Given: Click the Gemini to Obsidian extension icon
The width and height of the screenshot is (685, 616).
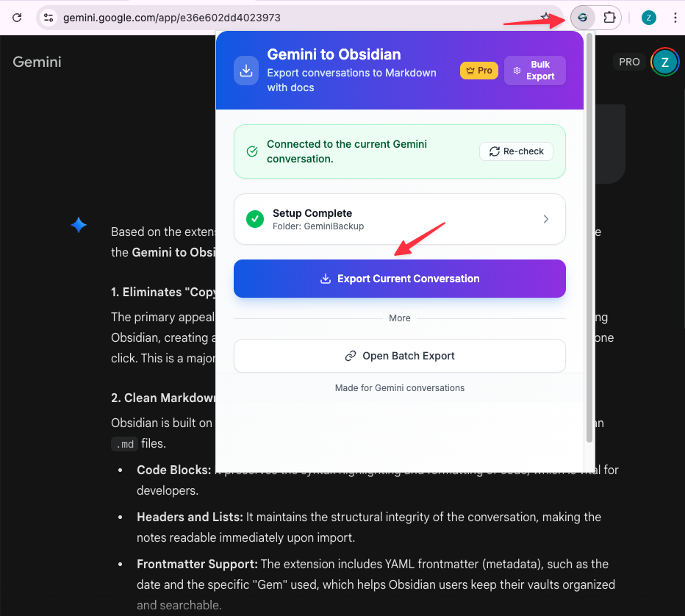Looking at the screenshot, I should 582,18.
